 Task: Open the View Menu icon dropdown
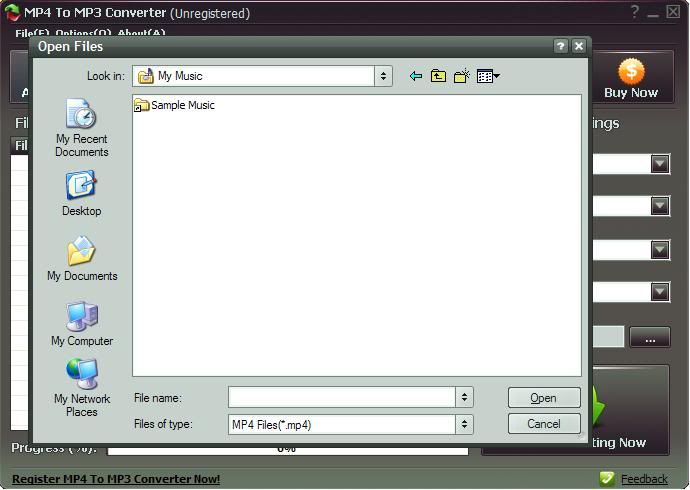tap(488, 76)
